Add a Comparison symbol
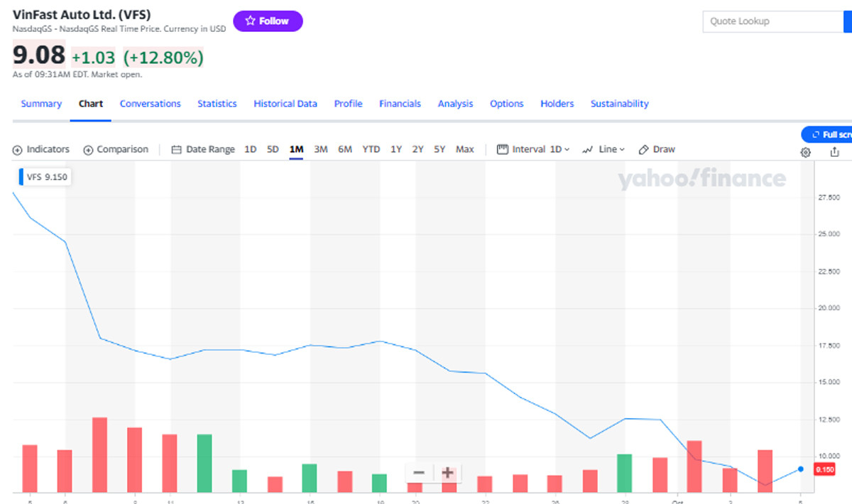This screenshot has width=852, height=504. coord(116,150)
